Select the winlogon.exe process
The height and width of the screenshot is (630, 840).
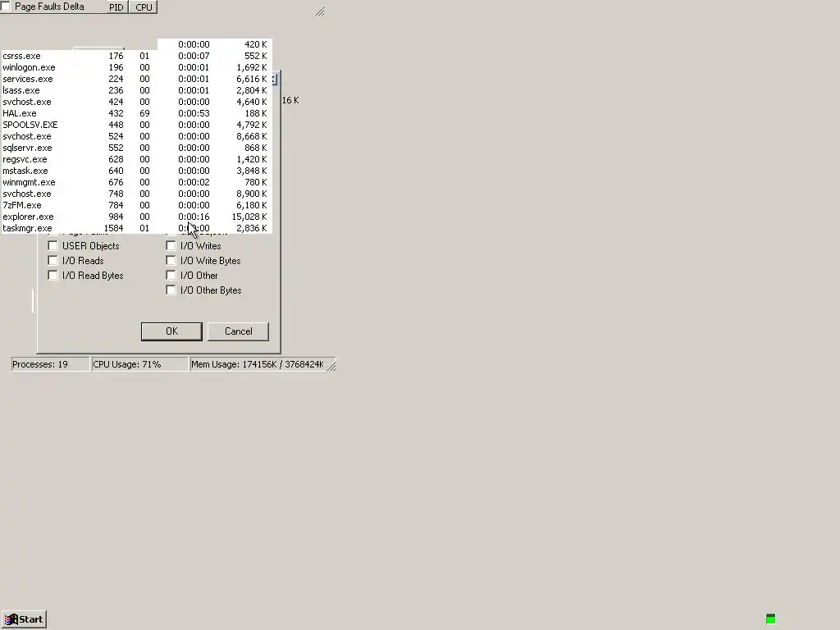137,67
